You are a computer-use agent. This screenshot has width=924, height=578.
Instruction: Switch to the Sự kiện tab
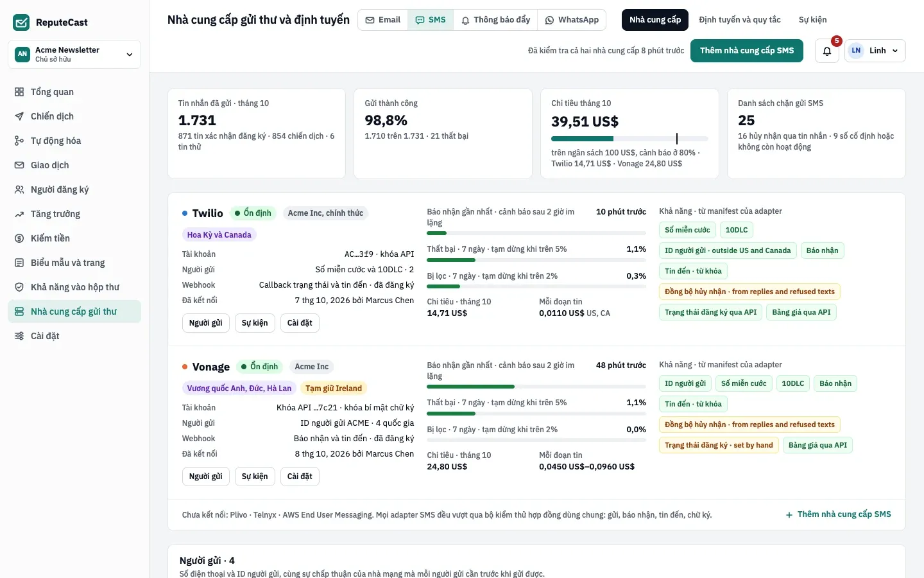(x=813, y=20)
